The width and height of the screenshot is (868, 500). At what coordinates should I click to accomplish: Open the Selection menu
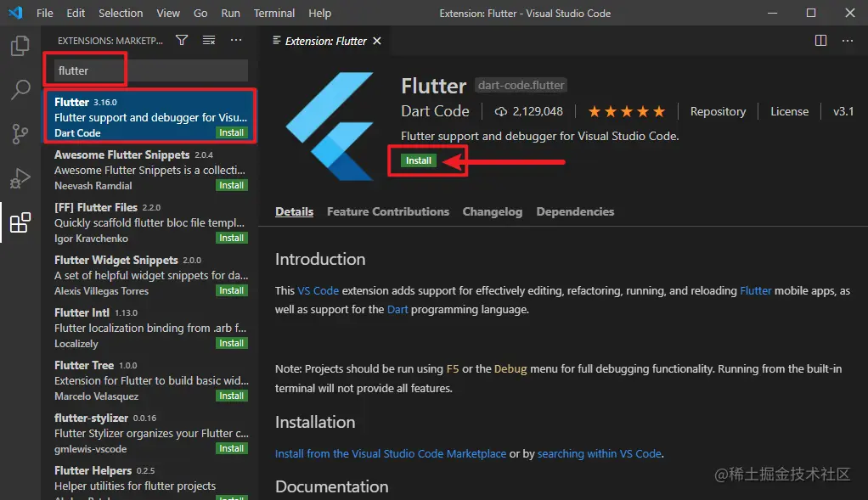(121, 13)
